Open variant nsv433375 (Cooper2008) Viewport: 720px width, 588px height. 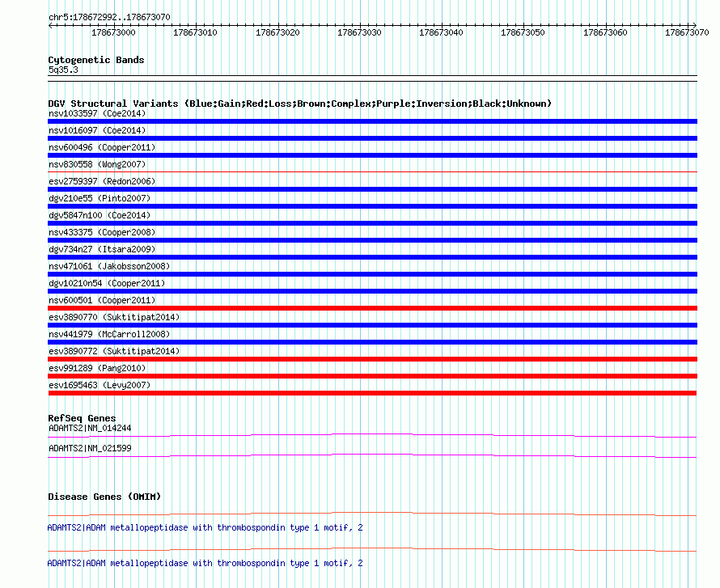coord(102,232)
